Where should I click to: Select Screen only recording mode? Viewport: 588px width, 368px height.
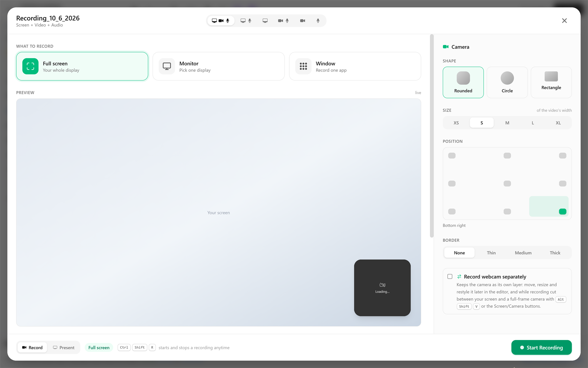[265, 21]
